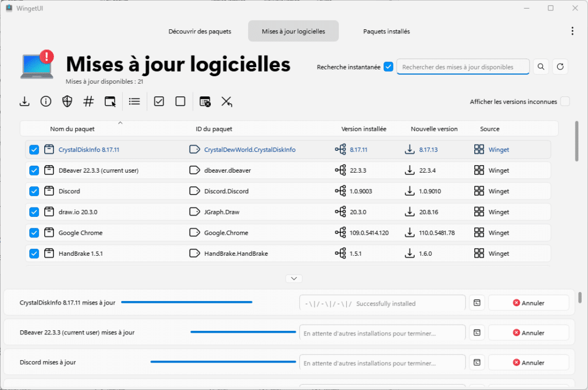Click the download icon beside new version 20.8.16
Image resolution: width=588 pixels, height=390 pixels.
click(x=410, y=212)
